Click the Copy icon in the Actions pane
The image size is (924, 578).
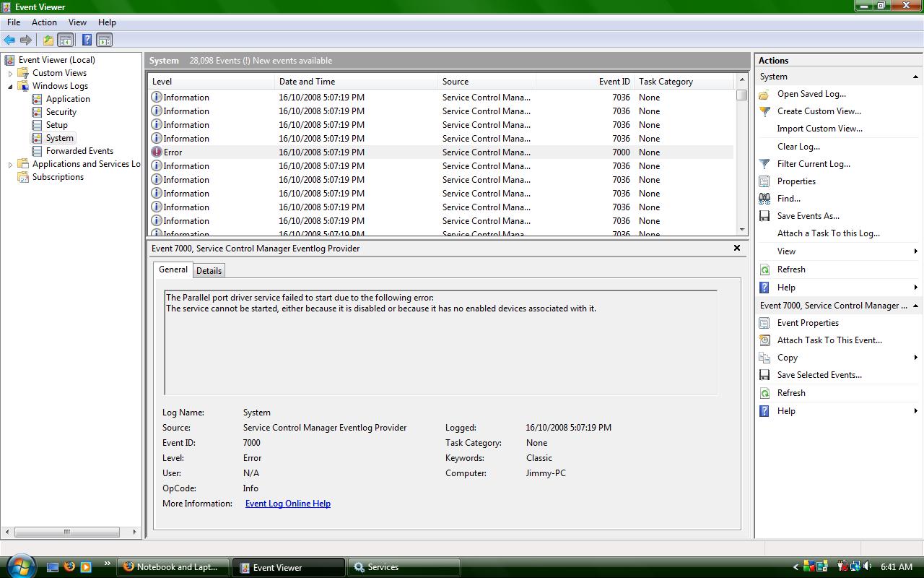tap(764, 358)
